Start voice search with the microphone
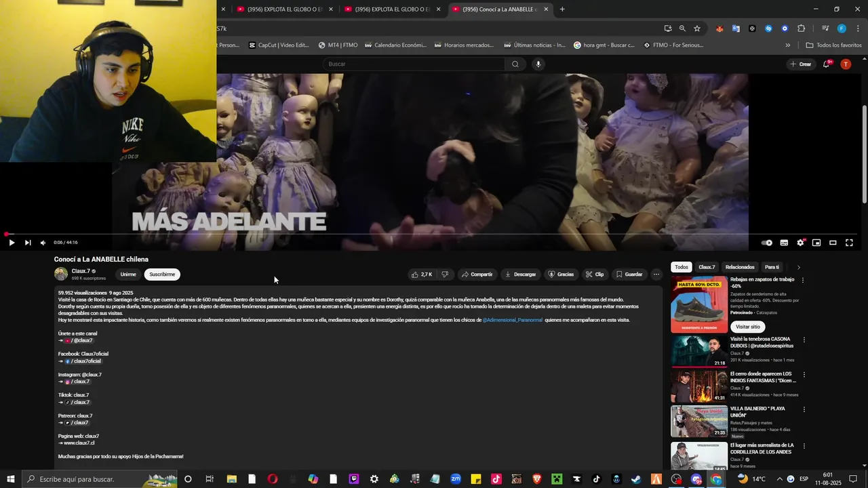 tap(538, 64)
